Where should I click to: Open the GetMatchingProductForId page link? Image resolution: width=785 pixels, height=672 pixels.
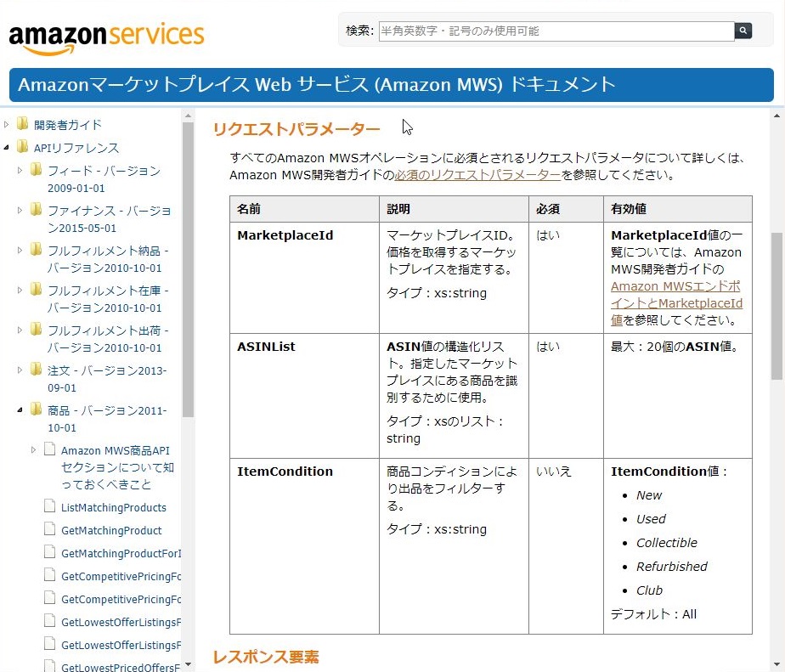121,553
